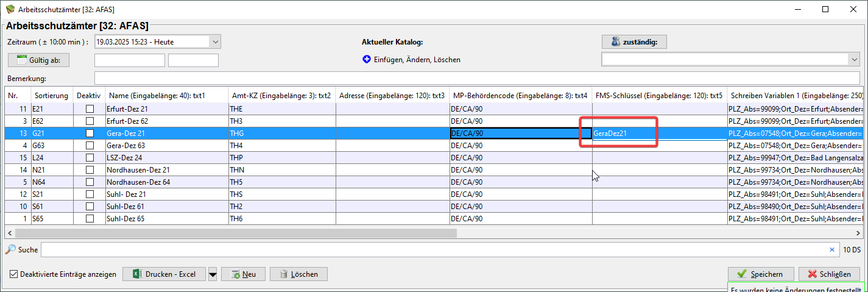Clear search with the blue X icon
Viewport: 868px width, 292px height.
click(832, 249)
